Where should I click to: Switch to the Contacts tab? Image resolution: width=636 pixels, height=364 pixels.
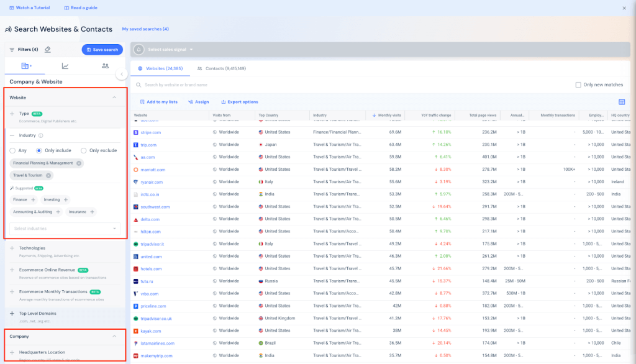click(222, 68)
